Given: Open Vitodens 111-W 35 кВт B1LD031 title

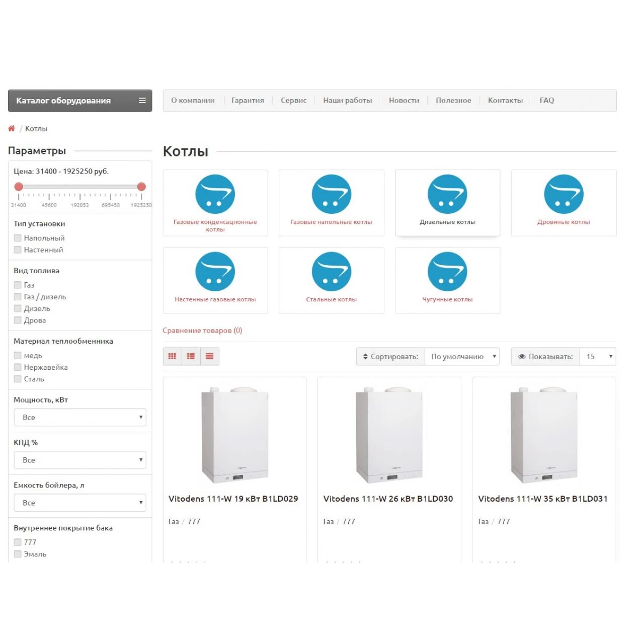Looking at the screenshot, I should [543, 499].
